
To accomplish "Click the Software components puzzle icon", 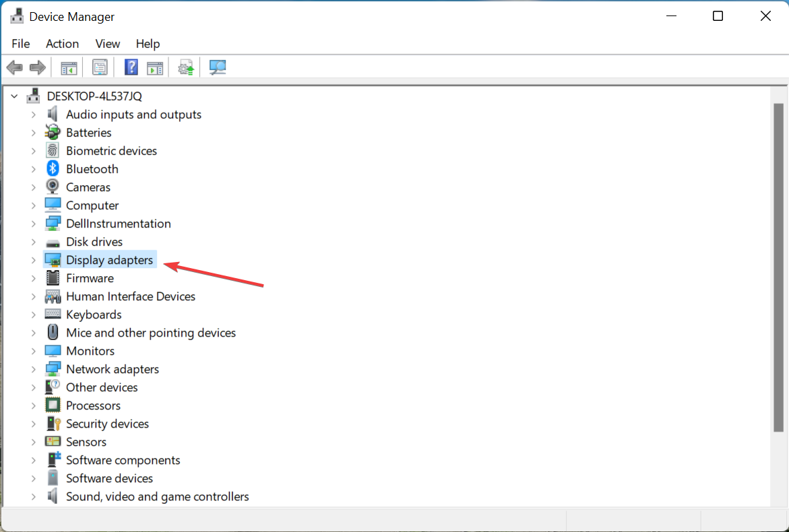I will pos(53,459).
